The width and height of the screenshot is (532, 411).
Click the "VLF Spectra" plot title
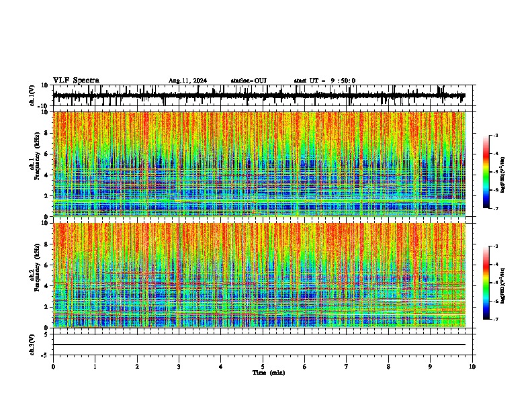coord(76,81)
